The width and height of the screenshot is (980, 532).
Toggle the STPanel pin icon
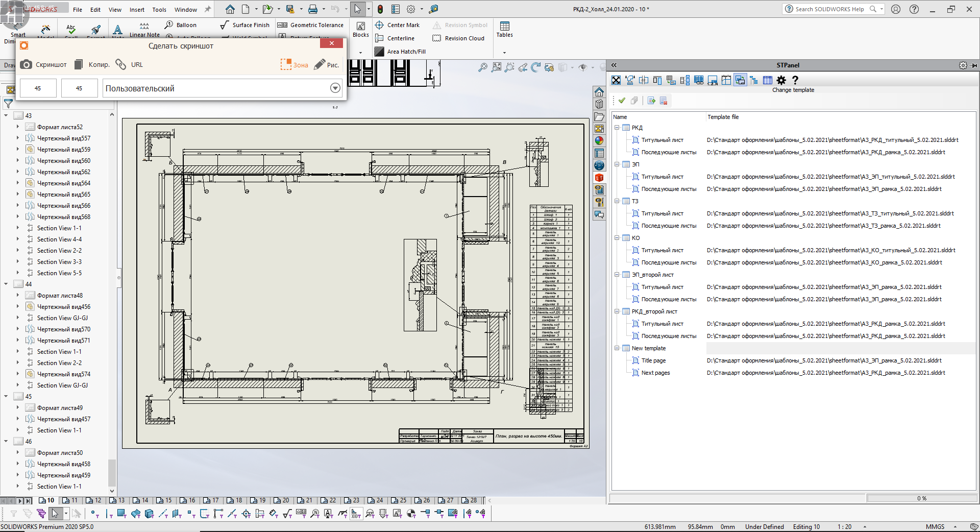pyautogui.click(x=974, y=65)
